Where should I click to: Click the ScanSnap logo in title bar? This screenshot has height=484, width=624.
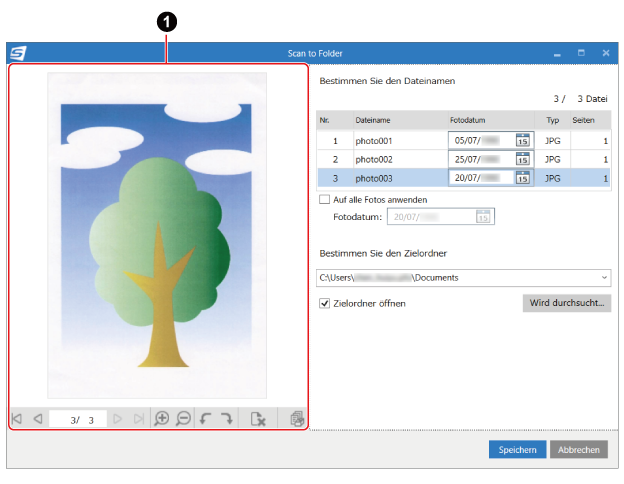[x=18, y=53]
